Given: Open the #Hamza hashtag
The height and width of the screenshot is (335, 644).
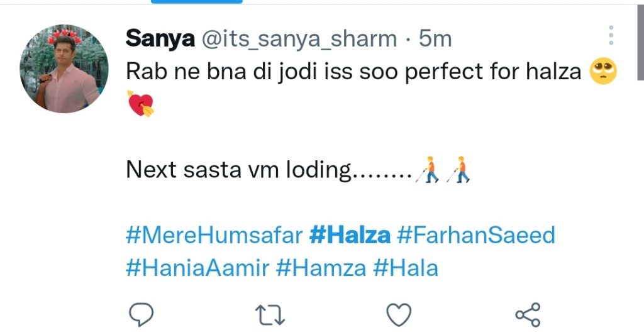Looking at the screenshot, I should [x=321, y=268].
